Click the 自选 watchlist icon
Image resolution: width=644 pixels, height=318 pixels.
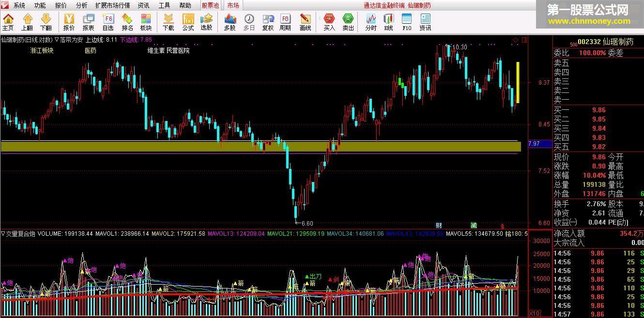coord(108,22)
